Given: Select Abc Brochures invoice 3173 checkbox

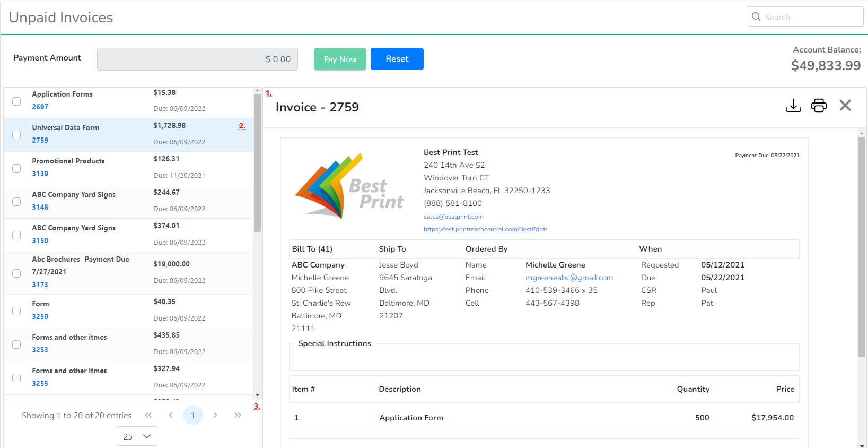Looking at the screenshot, I should 16,273.
